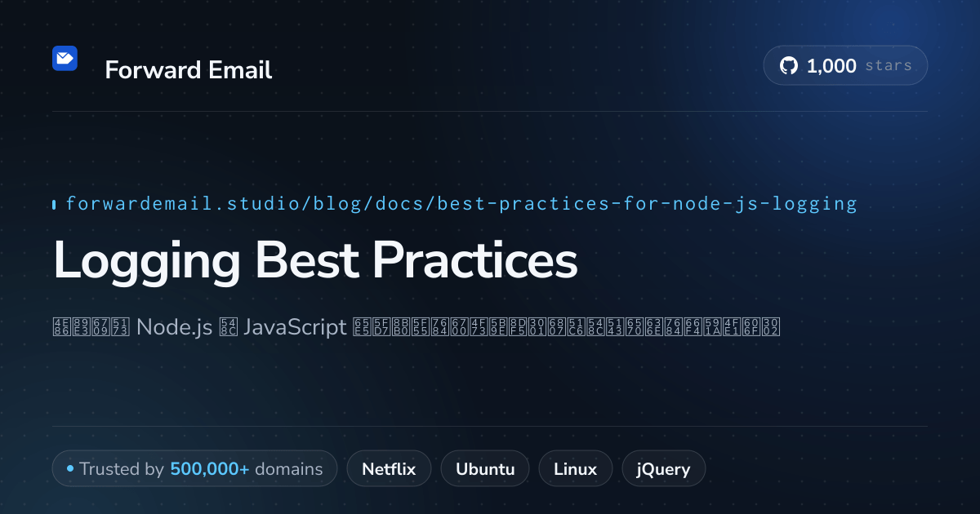Click the Trusted by 500,000+ domains badge
This screenshot has height=514, width=980.
[194, 469]
